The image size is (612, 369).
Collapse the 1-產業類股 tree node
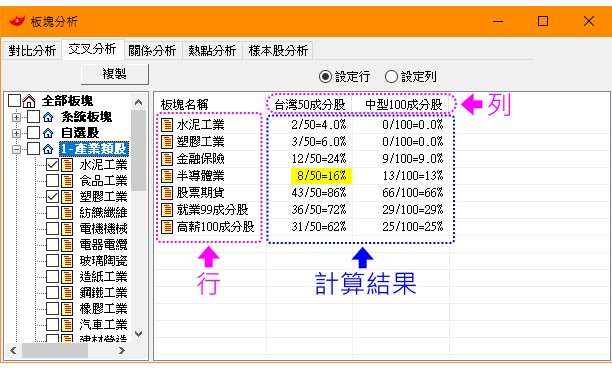pos(16,149)
